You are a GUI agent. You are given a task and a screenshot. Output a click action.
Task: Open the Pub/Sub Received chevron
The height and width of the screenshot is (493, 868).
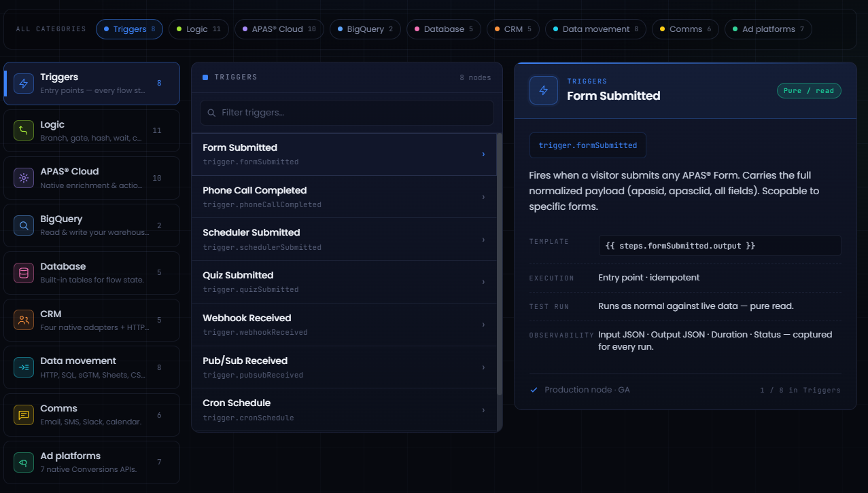pyautogui.click(x=483, y=367)
